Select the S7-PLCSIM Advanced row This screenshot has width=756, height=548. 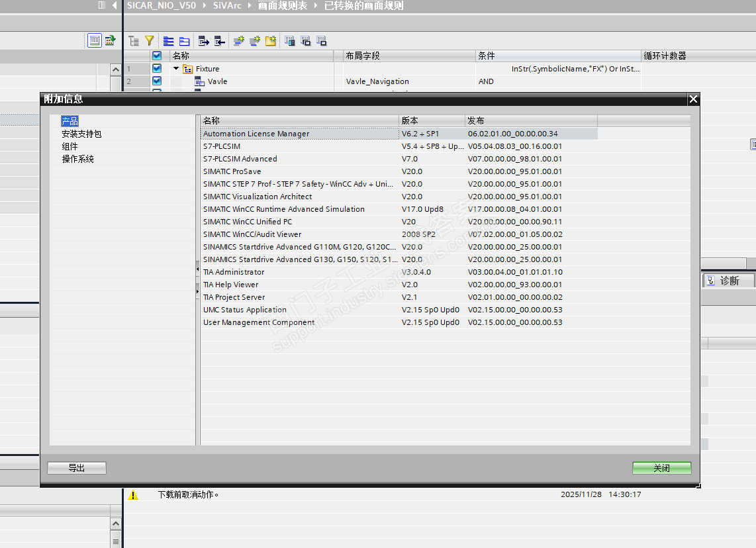(x=399, y=159)
